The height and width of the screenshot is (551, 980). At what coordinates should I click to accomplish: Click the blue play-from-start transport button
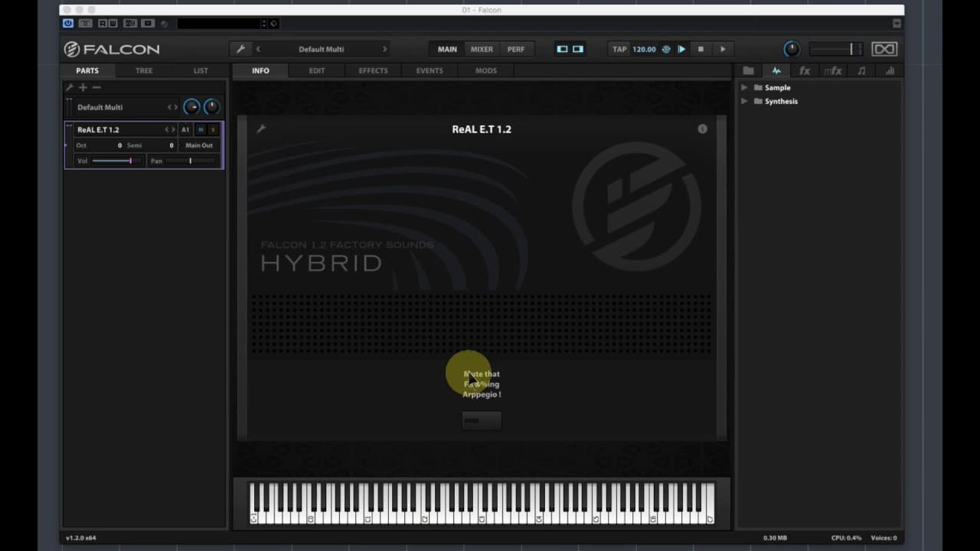click(681, 49)
